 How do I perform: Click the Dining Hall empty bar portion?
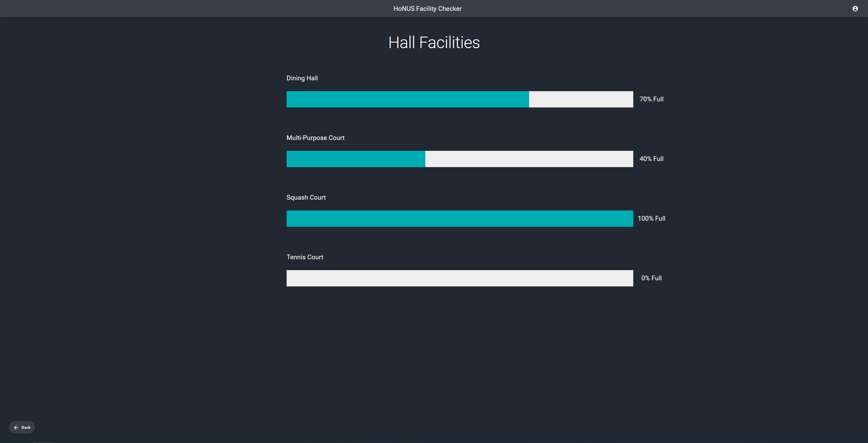click(581, 99)
